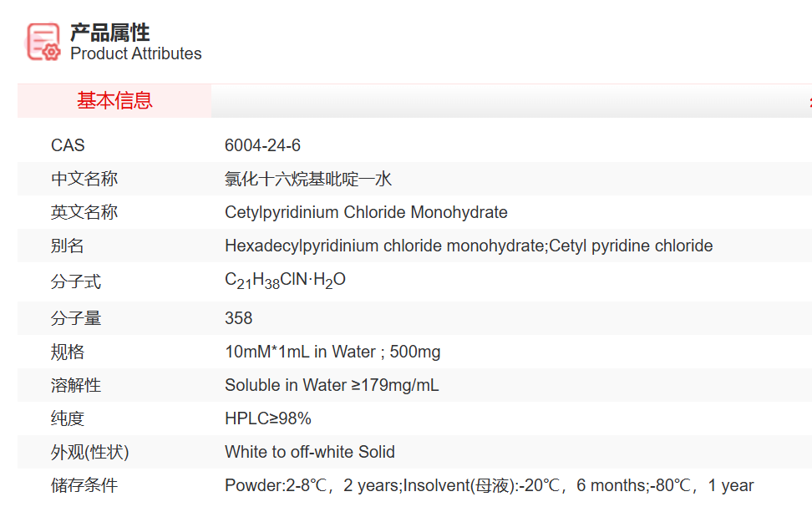Click the purity value HPLC≥98%
Viewport: 812px width, 512px height.
(x=267, y=418)
